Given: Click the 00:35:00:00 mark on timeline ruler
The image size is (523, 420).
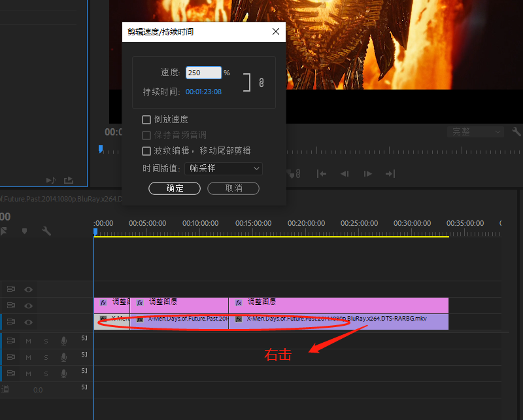Looking at the screenshot, I should [465, 223].
